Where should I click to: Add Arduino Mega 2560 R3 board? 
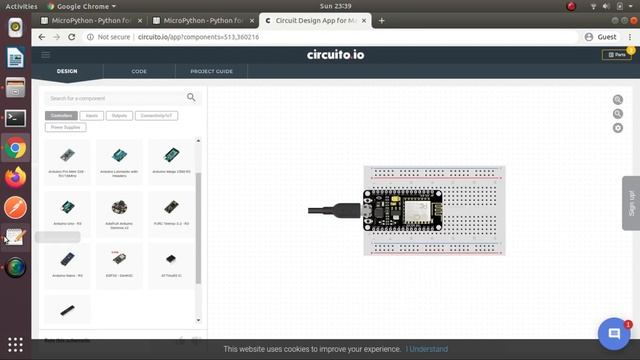click(x=171, y=162)
